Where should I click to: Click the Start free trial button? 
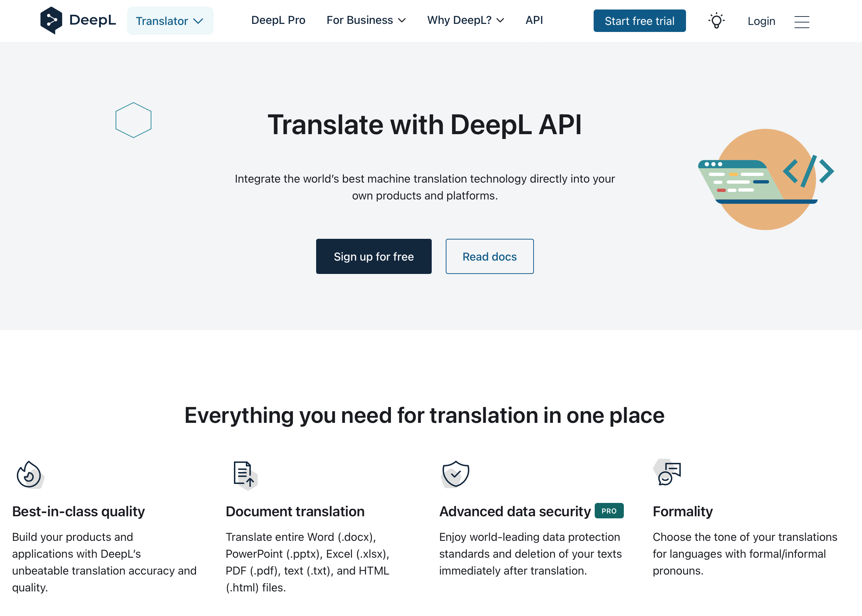coord(639,21)
